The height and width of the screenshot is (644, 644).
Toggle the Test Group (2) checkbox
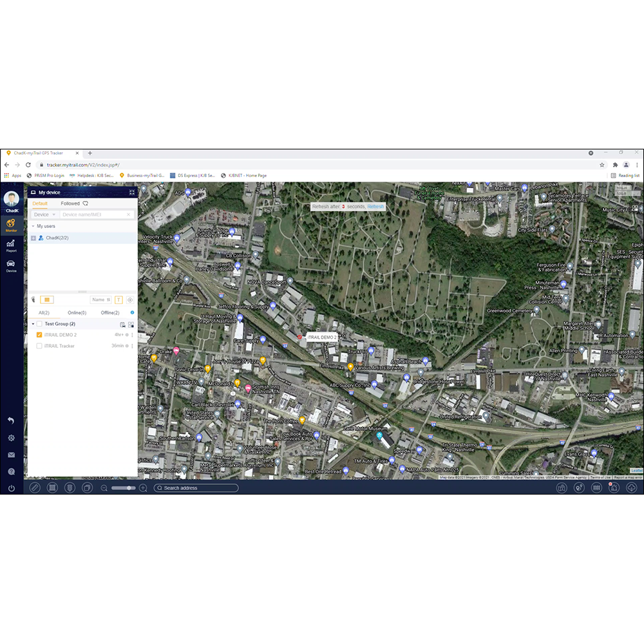[39, 324]
